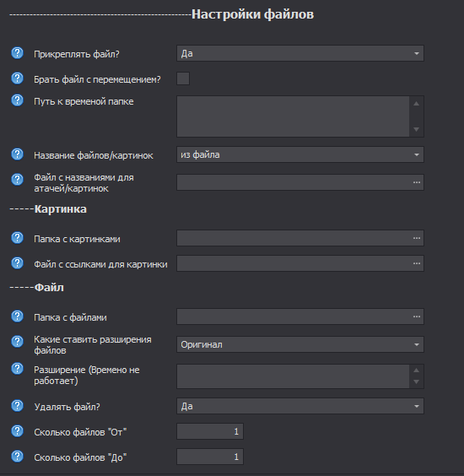Viewport: 464px width, 476px height.
Task: Show help for 'Сколько файлов "До"'
Action: (18, 457)
